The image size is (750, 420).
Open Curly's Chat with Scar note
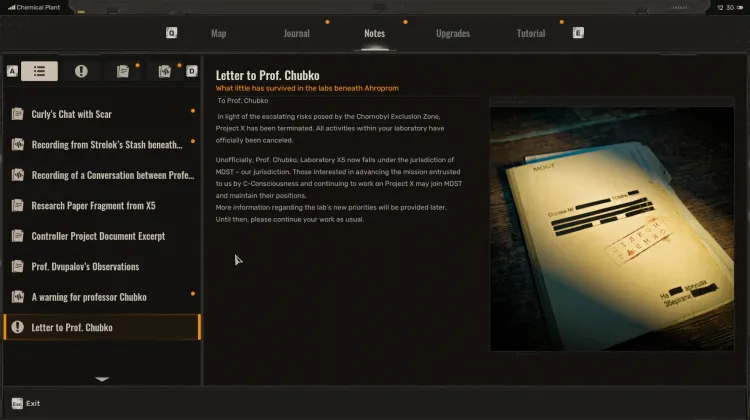tap(102, 114)
